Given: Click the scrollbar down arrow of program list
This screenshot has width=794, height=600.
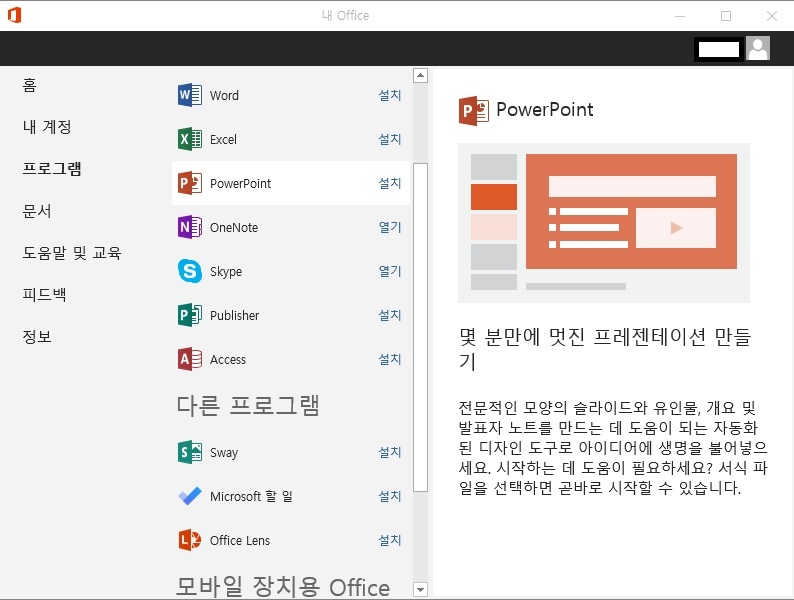Looking at the screenshot, I should click(x=420, y=590).
